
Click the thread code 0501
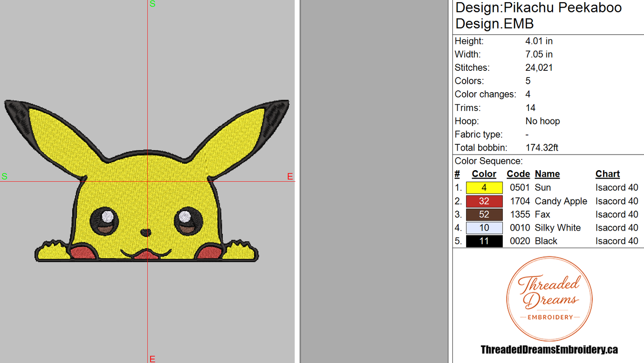click(519, 188)
